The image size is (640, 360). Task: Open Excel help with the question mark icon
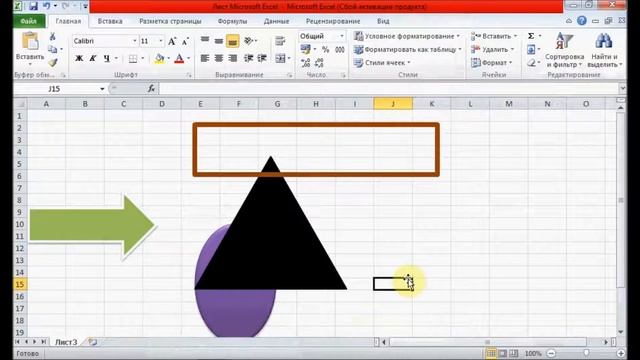click(582, 21)
